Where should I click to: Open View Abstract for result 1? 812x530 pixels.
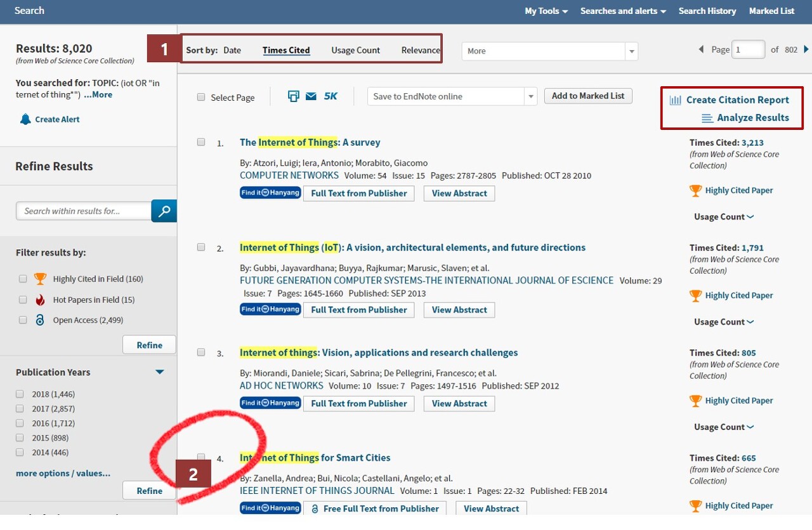tap(459, 193)
